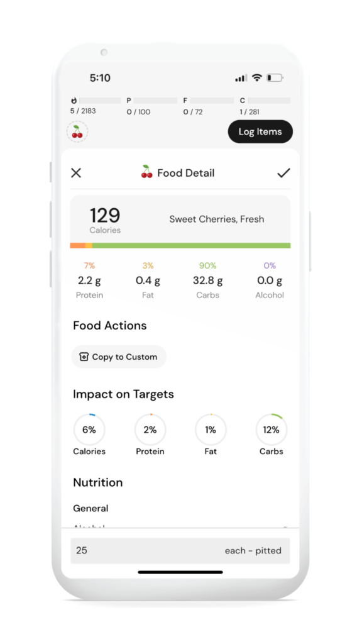Select the Sweet Cherries, Fresh title
Image resolution: width=362 pixels, height=644 pixels.
216,219
